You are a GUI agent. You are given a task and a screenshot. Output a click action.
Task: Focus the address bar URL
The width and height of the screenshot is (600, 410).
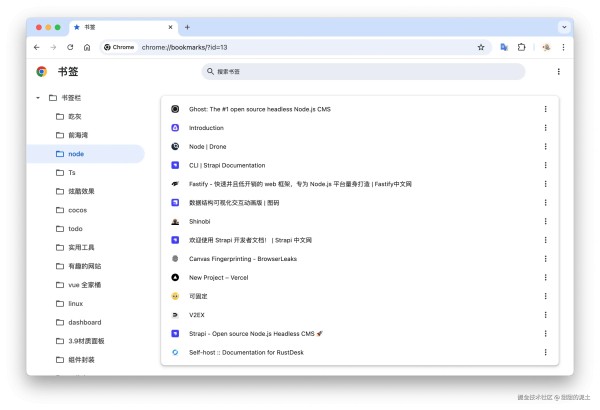pyautogui.click(x=184, y=47)
